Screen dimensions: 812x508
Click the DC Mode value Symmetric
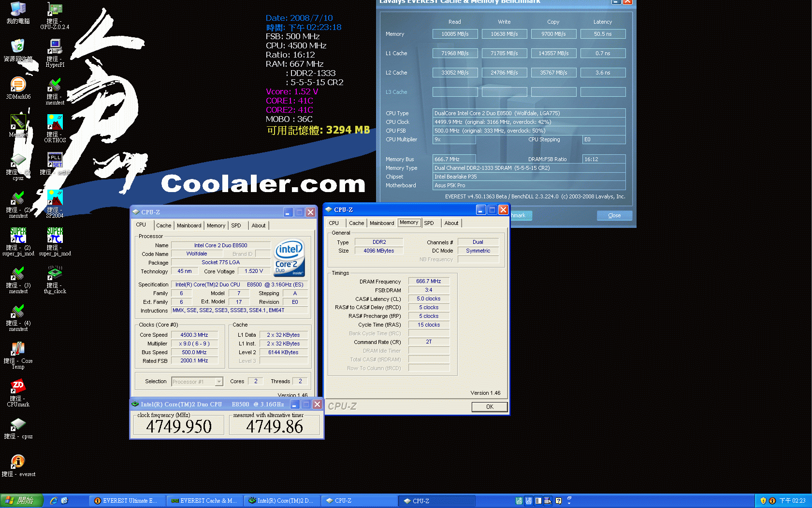(x=478, y=251)
